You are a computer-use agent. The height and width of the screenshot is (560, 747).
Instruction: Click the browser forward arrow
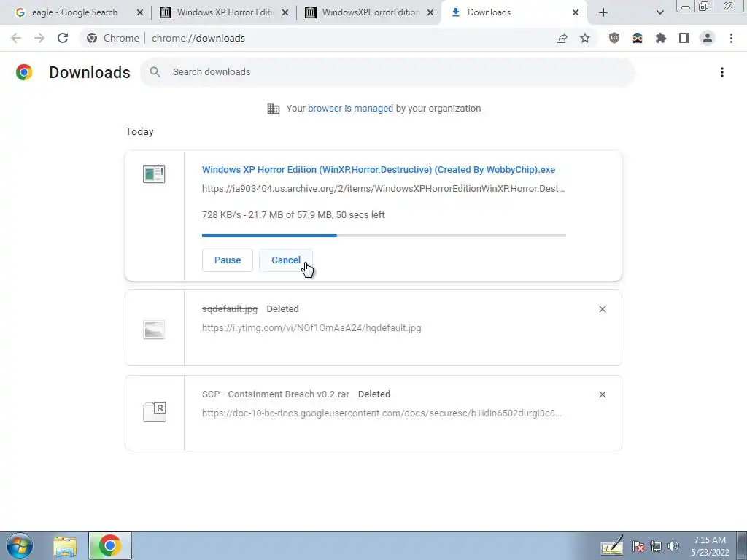[x=39, y=38]
